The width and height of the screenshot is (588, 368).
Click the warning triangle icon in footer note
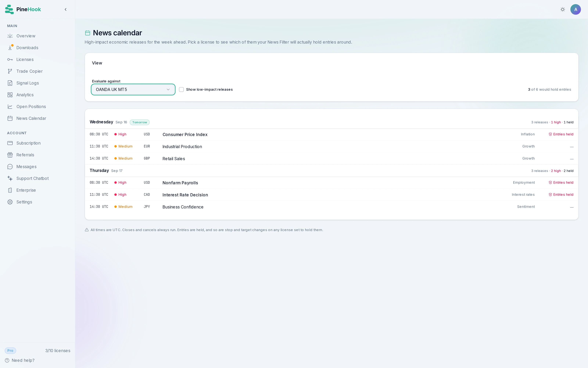[87, 230]
